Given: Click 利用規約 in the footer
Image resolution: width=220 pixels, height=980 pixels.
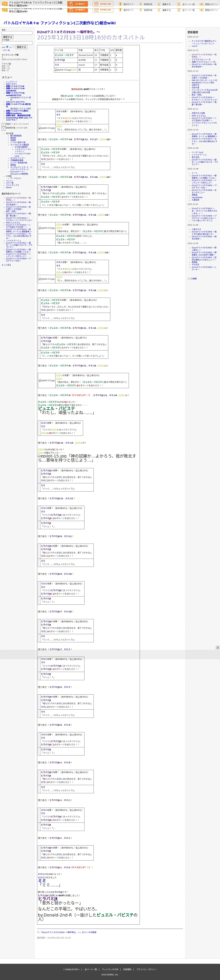Looking at the screenshot, I should tap(127, 969).
